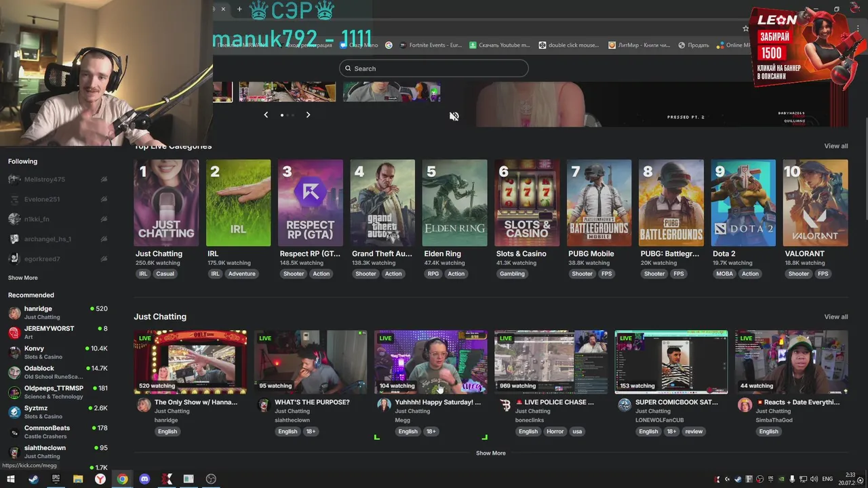Image resolution: width=868 pixels, height=488 pixels.
Task: Open the Respect RP (GTA) category cover
Action: tap(311, 203)
